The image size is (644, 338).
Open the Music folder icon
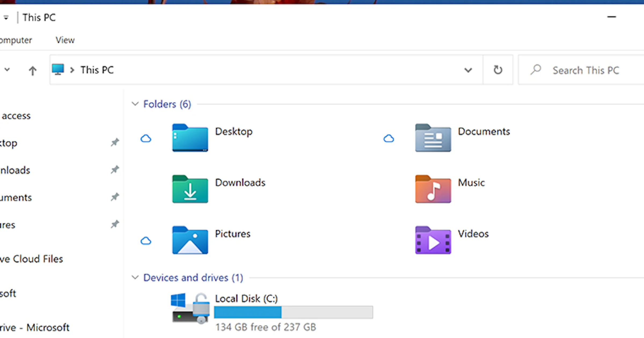click(433, 189)
